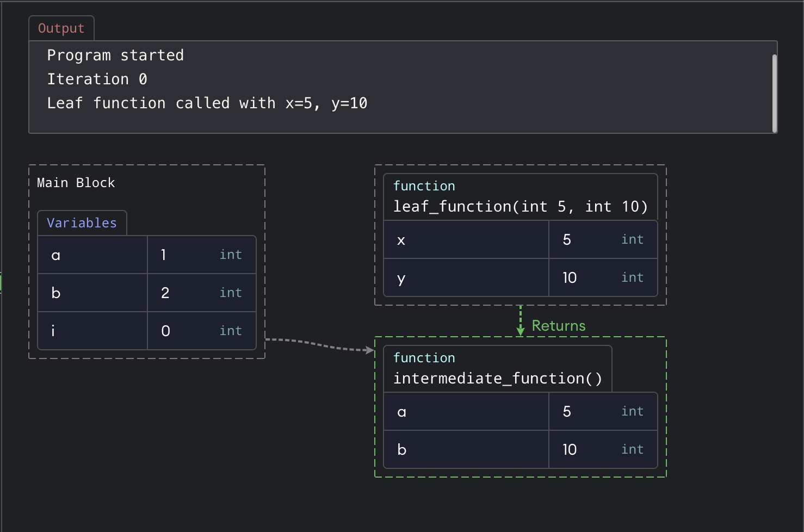Open the Variables tab in Main Block

[x=82, y=223]
